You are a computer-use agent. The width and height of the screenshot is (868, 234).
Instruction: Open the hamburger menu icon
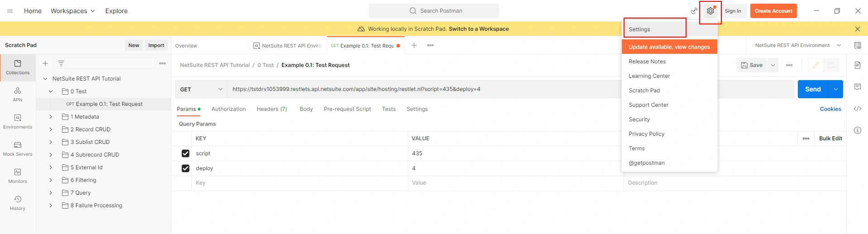click(10, 11)
